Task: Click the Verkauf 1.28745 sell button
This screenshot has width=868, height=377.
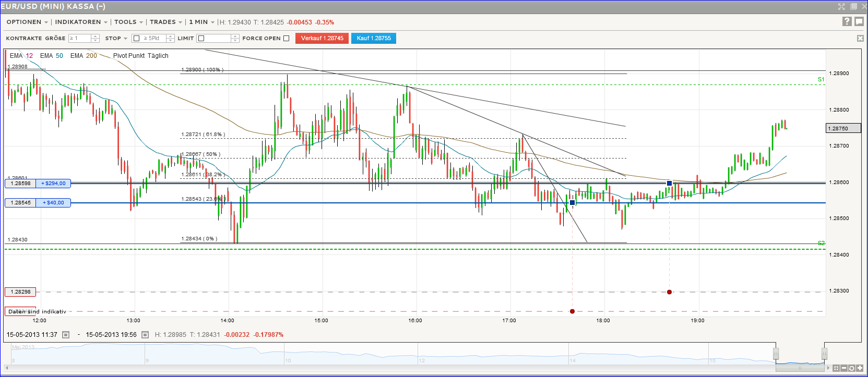Action: pos(322,38)
